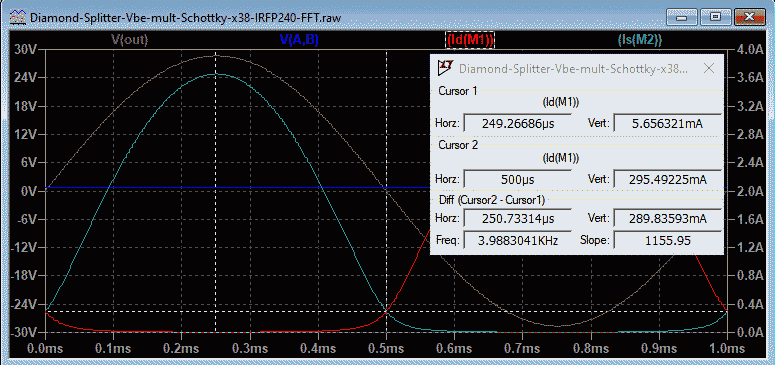Click the Cursor 2 group heading
The image size is (775, 365).
coord(458,145)
